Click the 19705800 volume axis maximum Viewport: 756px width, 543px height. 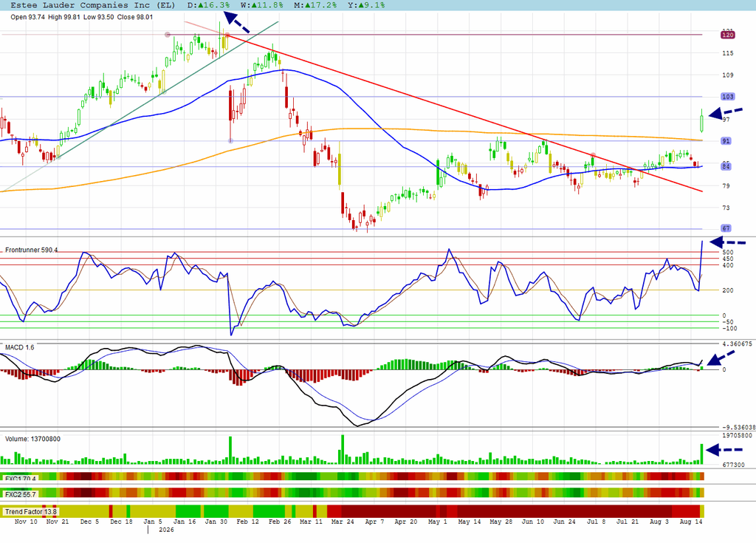738,435
